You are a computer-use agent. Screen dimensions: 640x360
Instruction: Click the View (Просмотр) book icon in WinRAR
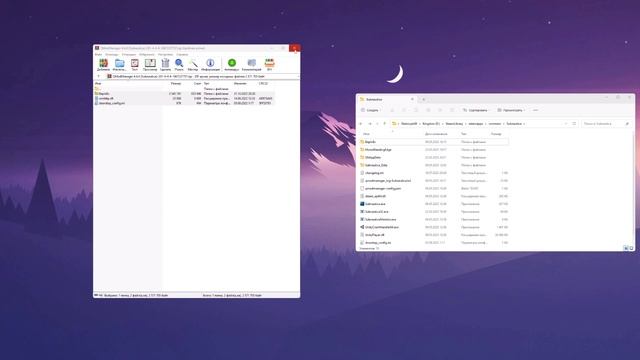point(150,64)
